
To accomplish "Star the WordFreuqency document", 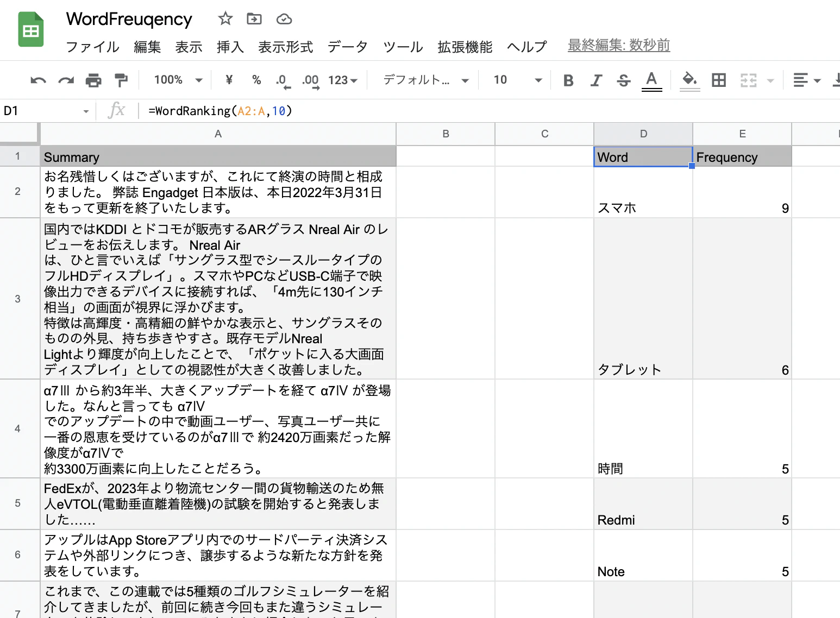I will tap(225, 19).
